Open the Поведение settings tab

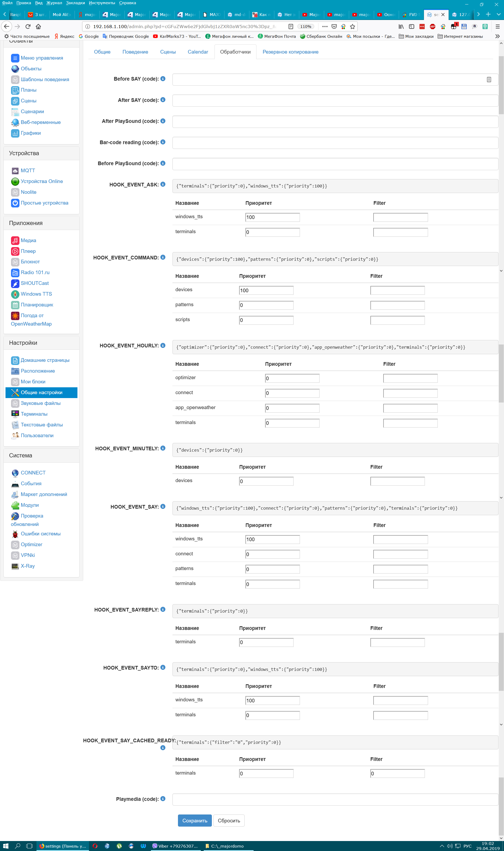135,52
